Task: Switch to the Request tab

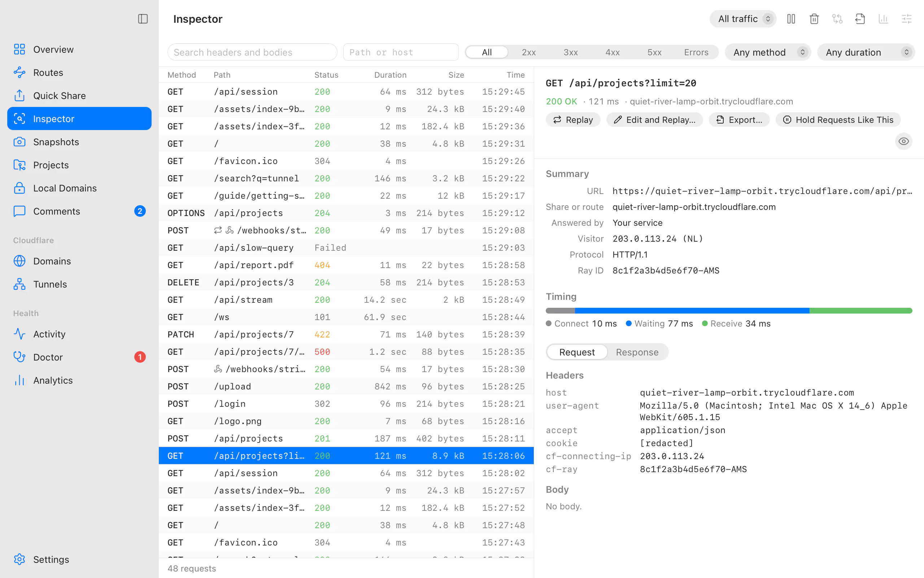Action: tap(577, 352)
